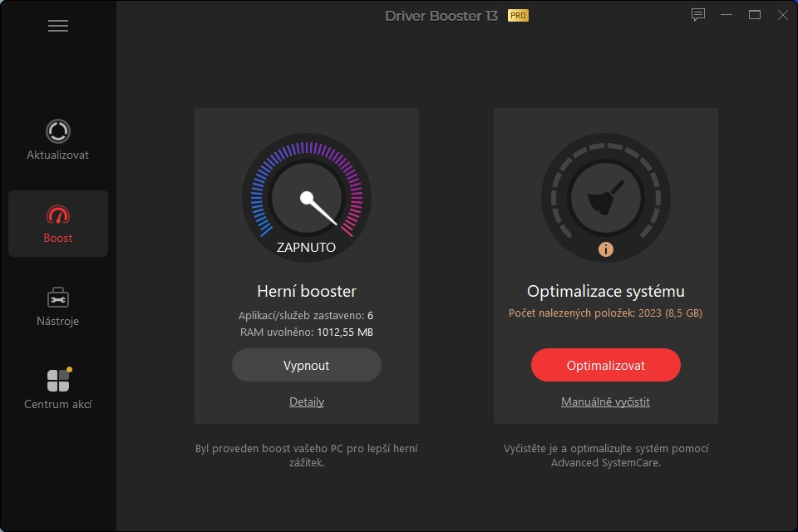Click the feedback speech bubble icon
Viewport: 798px width, 532px height.
[698, 15]
